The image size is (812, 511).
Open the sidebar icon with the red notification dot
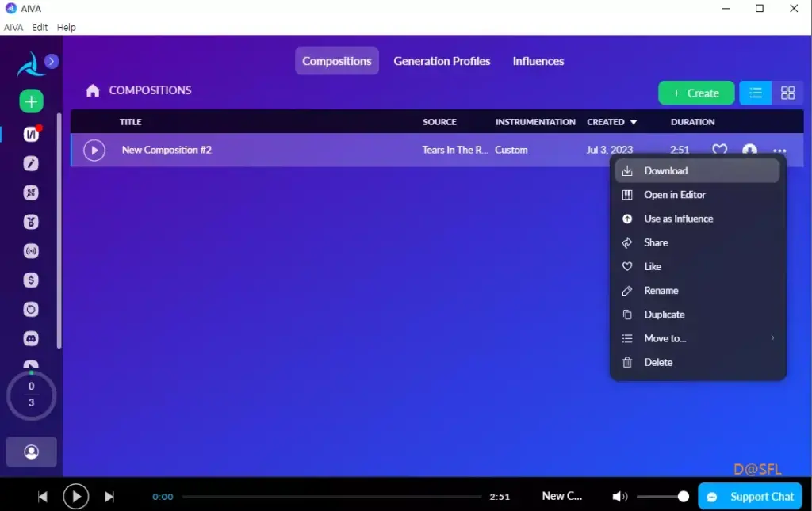(x=31, y=134)
